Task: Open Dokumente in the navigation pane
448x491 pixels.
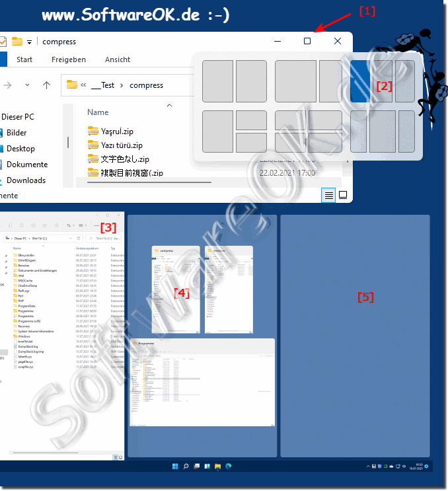Action: [x=24, y=165]
